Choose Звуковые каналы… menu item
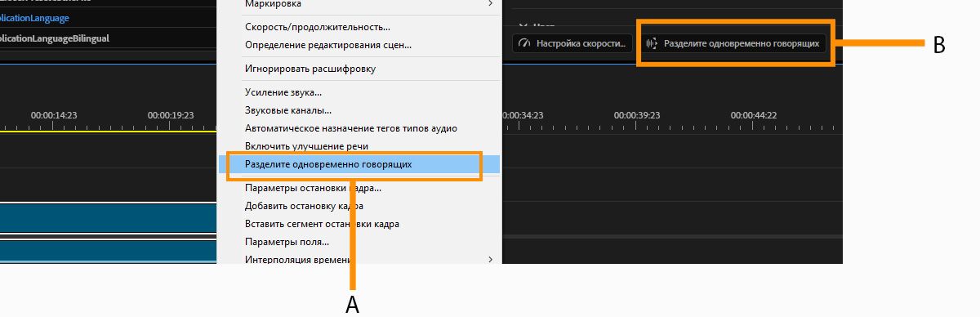Viewport: 980px width, 317px height. [x=359, y=110]
